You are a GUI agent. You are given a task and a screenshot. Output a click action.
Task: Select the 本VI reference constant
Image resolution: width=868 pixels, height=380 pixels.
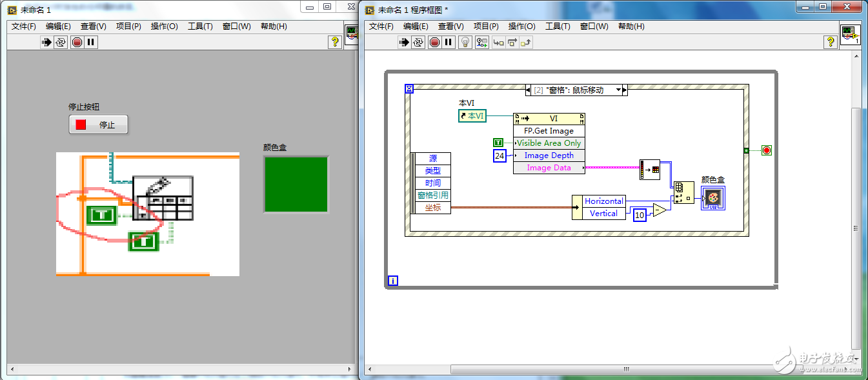(472, 115)
